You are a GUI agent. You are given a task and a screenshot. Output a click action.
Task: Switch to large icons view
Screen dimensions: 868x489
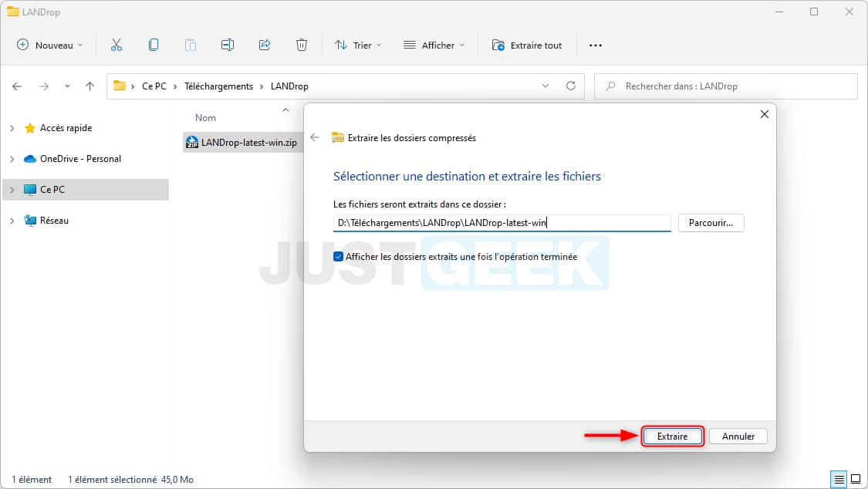[856, 479]
